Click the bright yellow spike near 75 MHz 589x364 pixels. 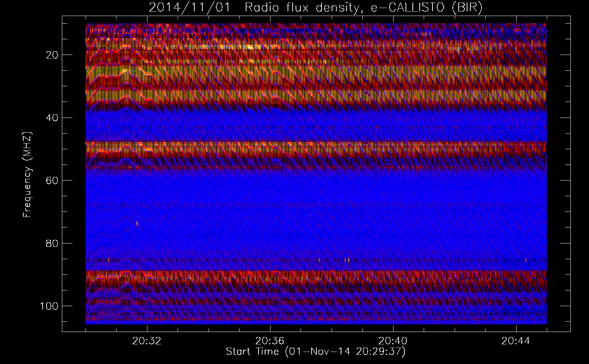[x=137, y=223]
